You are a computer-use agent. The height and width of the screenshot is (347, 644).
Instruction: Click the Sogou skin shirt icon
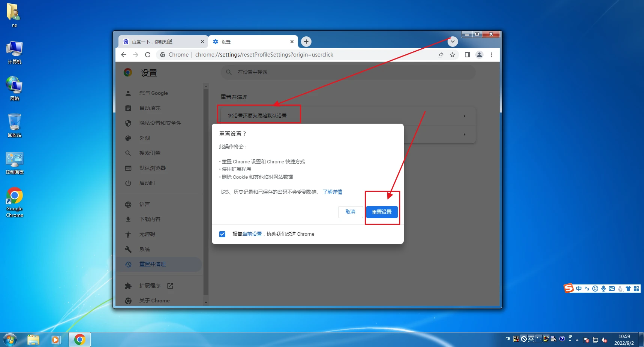(x=628, y=289)
